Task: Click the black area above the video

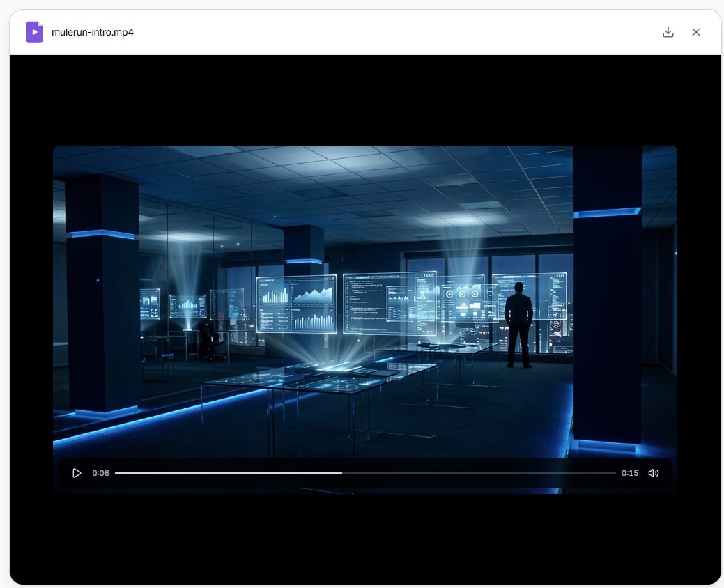Action: pos(365,100)
